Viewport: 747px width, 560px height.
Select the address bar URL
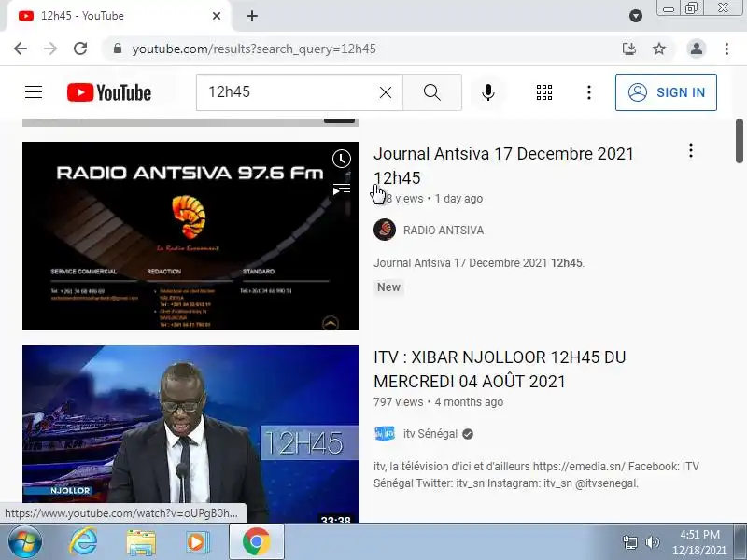[x=254, y=49]
